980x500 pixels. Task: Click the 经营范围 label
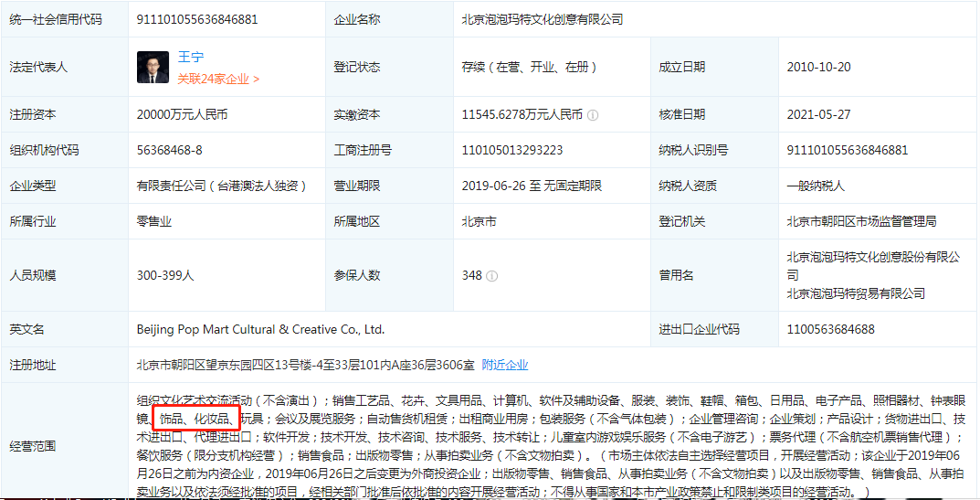pyautogui.click(x=33, y=446)
